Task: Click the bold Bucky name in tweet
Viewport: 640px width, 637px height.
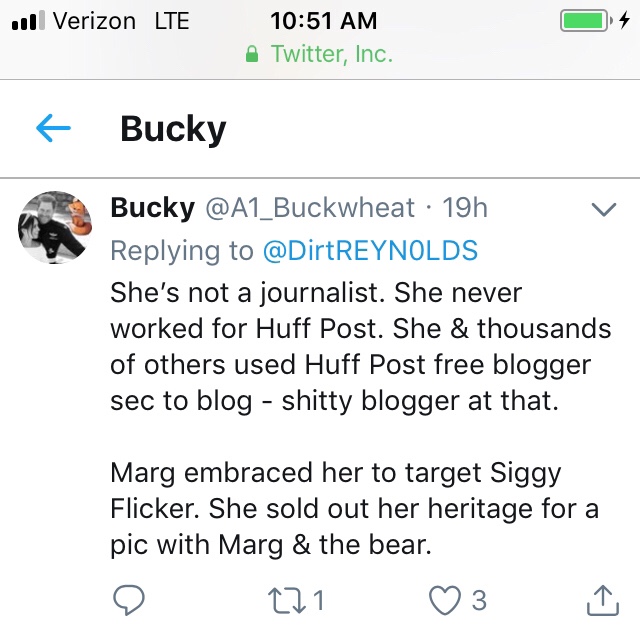Action: pyautogui.click(x=152, y=208)
